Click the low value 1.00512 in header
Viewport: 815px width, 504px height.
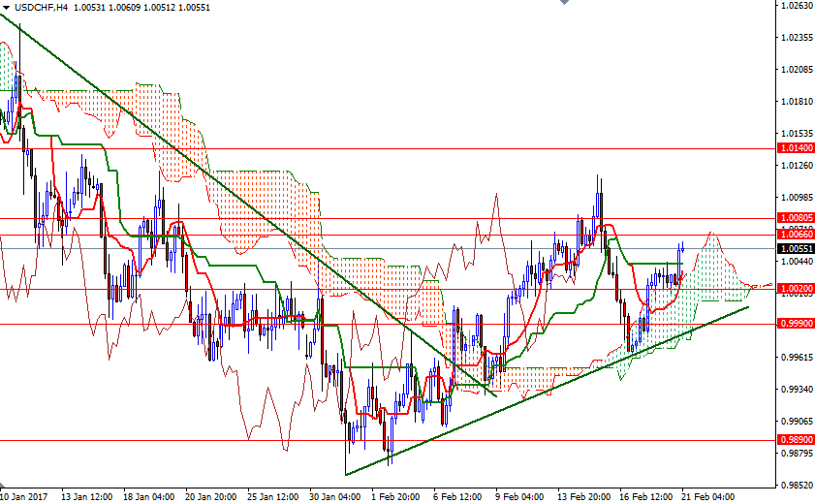(159, 8)
